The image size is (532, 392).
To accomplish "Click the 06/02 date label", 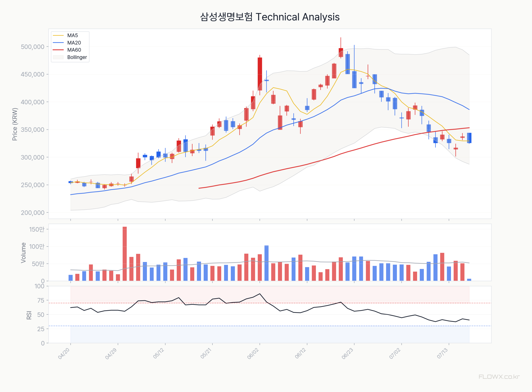I will (x=253, y=354).
